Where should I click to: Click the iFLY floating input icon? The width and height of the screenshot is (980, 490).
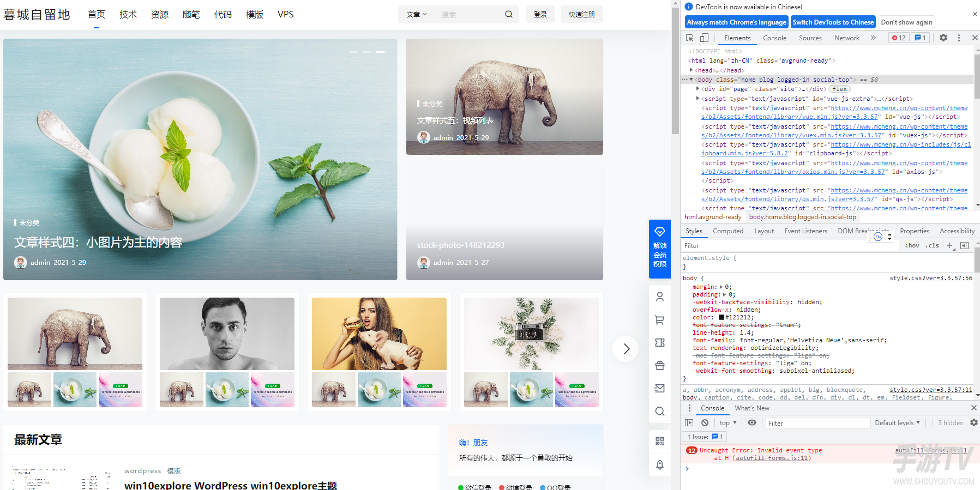(x=878, y=237)
